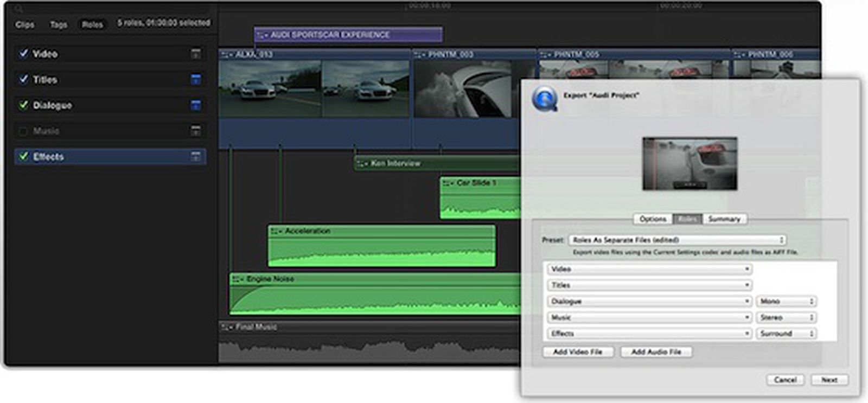Image resolution: width=868 pixels, height=403 pixels.
Task: Open the Titles role dropdown in export list
Action: click(x=649, y=285)
